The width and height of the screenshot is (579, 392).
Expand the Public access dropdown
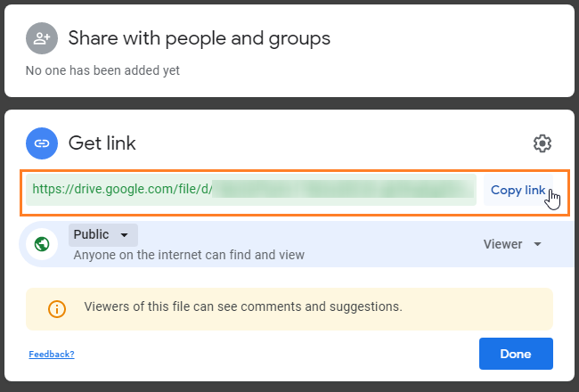point(102,235)
